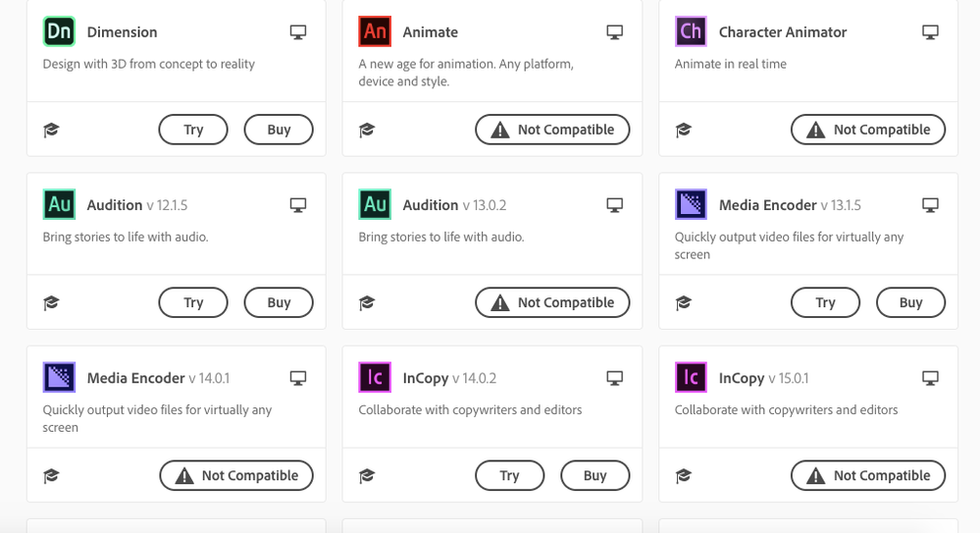Click Not Compatible for Media Encoder v 14.0.1
This screenshot has height=533, width=980.
236,475
